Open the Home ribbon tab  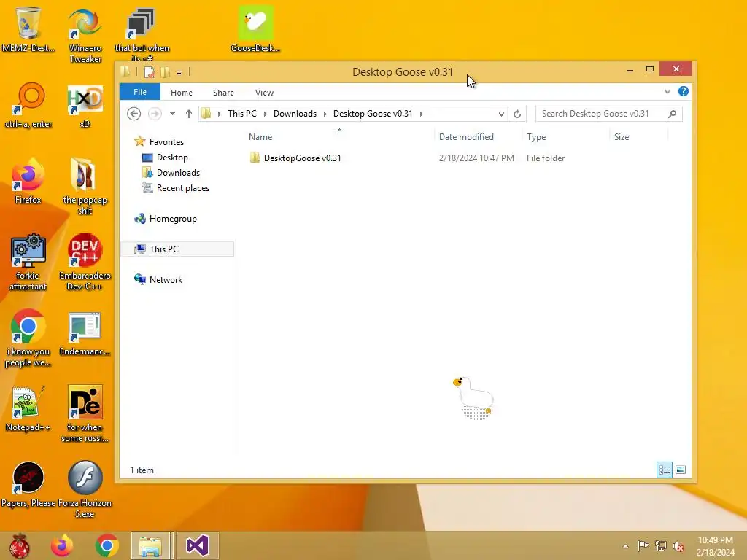(x=182, y=93)
